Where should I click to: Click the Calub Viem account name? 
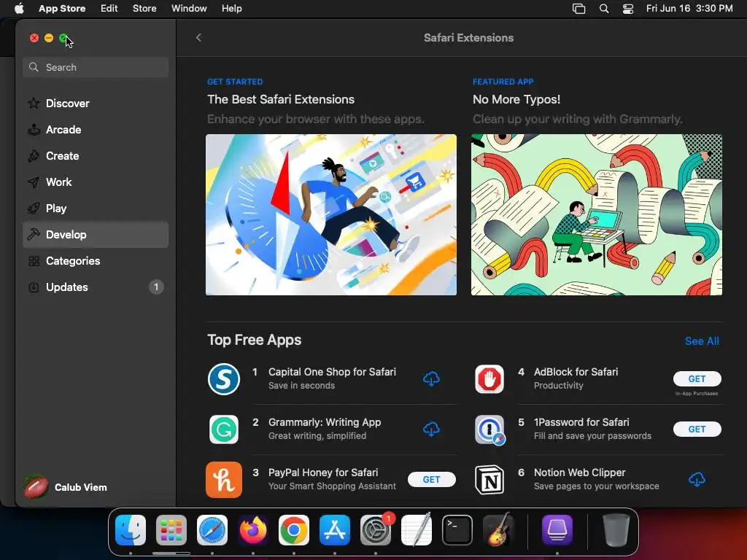pos(80,487)
